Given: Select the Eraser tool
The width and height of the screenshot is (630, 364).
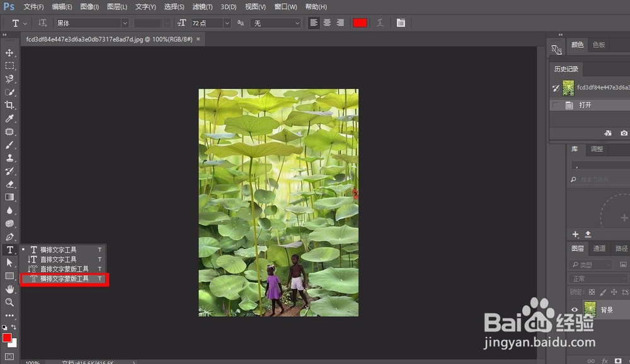Looking at the screenshot, I should [x=9, y=184].
